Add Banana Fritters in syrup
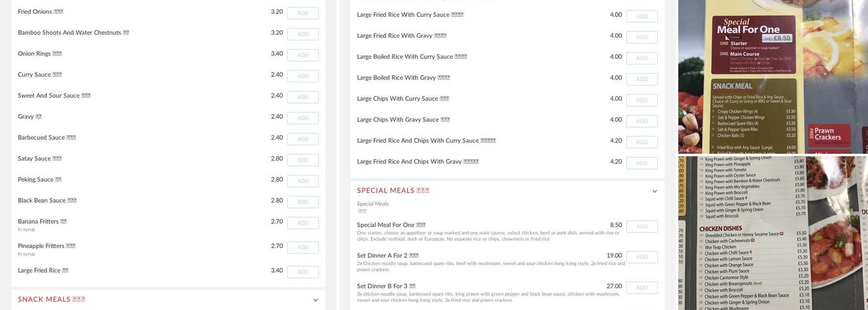868x310 pixels. [303, 223]
